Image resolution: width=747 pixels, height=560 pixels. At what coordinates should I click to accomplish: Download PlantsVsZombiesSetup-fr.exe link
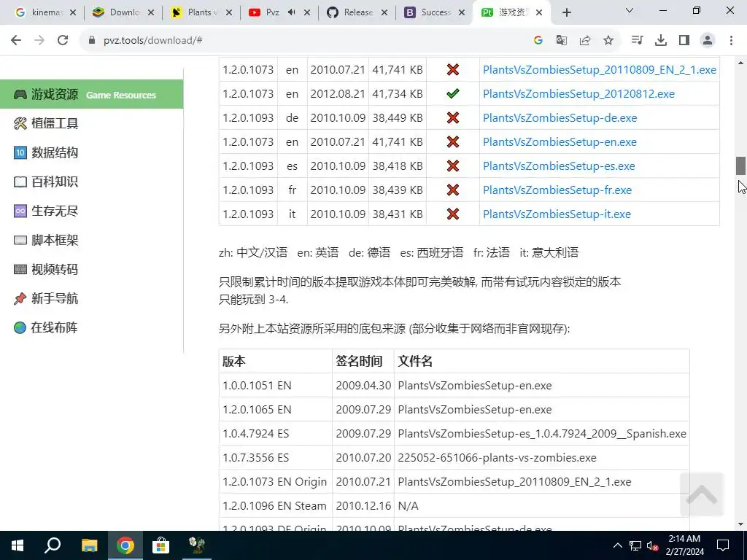coord(557,190)
